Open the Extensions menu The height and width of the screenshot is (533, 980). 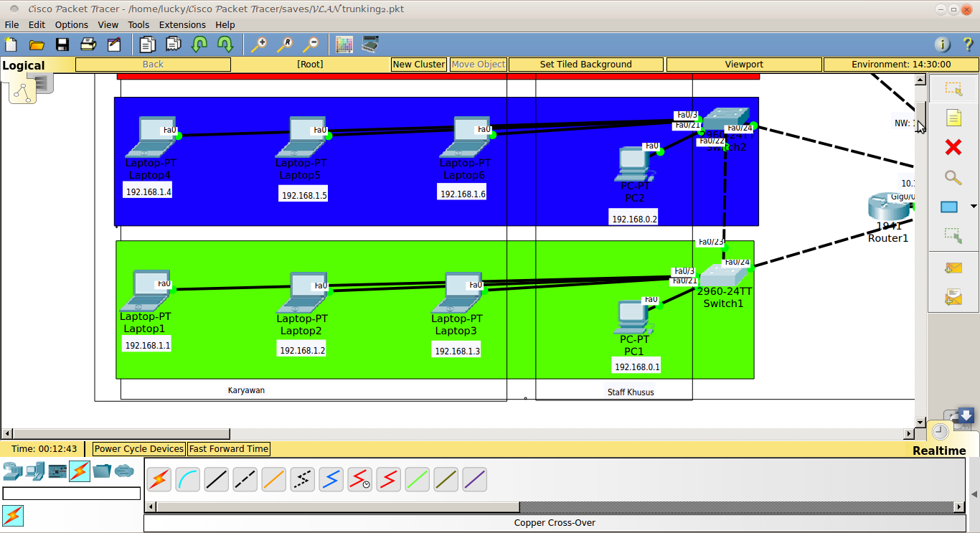(x=182, y=24)
